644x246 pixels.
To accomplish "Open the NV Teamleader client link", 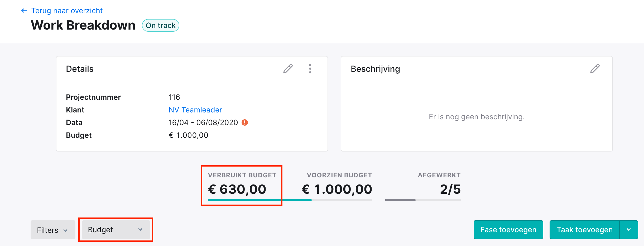I will click(195, 110).
